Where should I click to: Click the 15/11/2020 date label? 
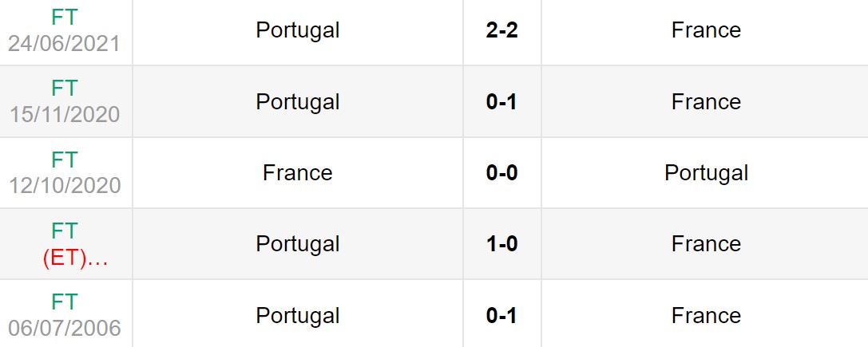(64, 114)
